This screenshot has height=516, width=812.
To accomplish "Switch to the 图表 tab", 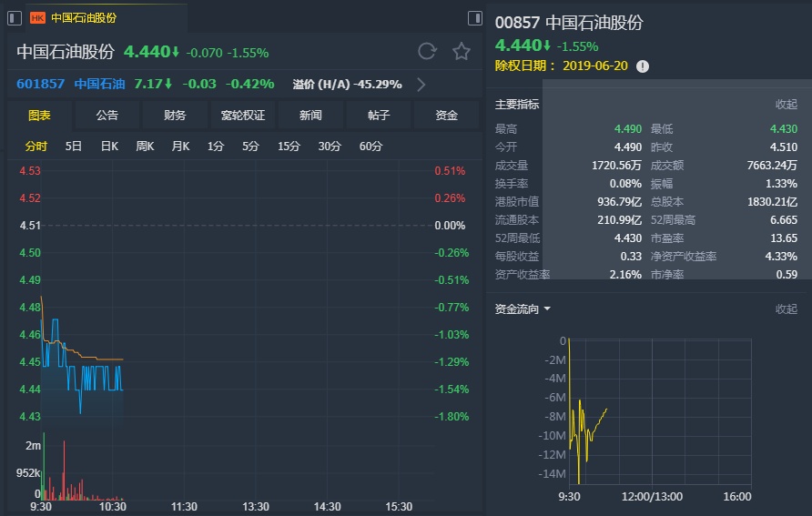I will pos(39,115).
